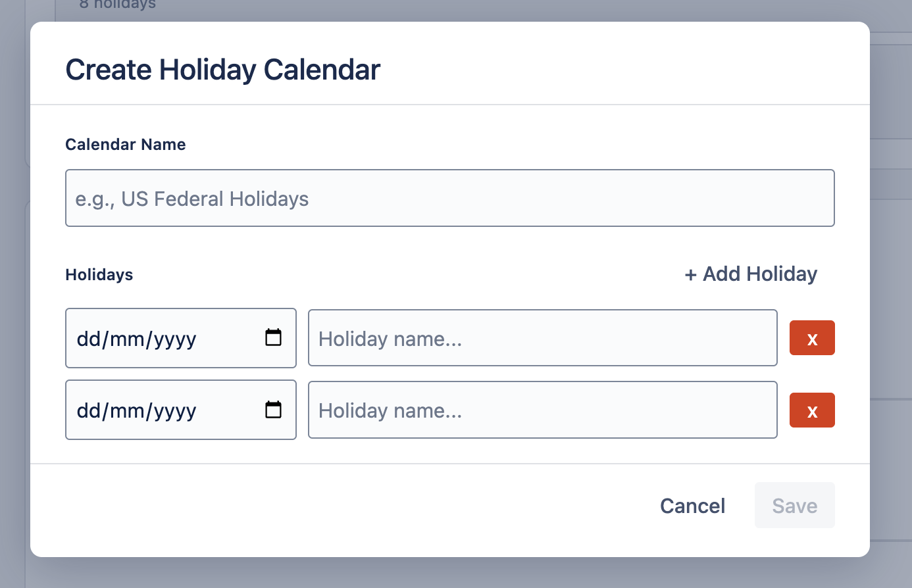Focus the Calendar Name text field
The image size is (912, 588).
449,198
